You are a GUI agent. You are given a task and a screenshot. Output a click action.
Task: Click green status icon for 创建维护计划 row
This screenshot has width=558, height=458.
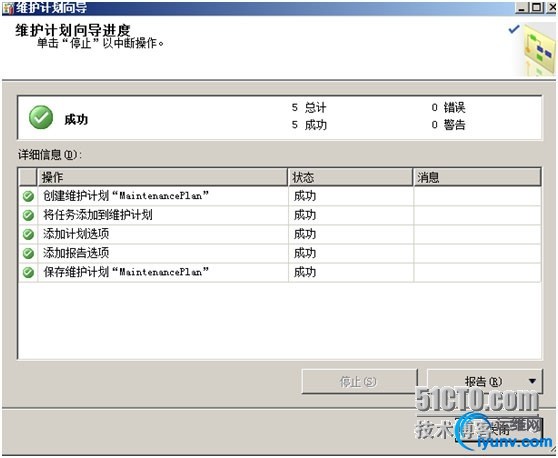28,196
